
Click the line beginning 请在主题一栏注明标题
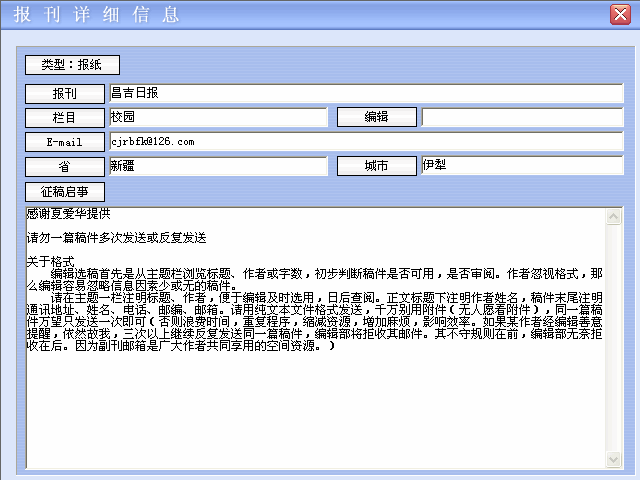click(x=327, y=298)
